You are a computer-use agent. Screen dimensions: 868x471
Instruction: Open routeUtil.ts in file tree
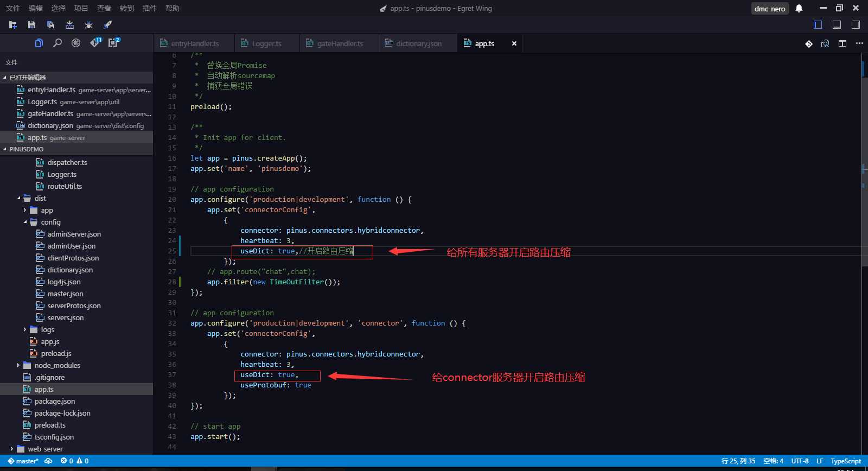click(x=76, y=187)
